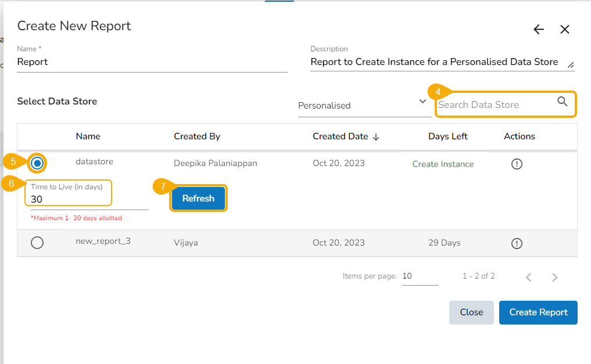The image size is (591, 364).
Task: Select the new_report_3 radio button
Action: 37,243
